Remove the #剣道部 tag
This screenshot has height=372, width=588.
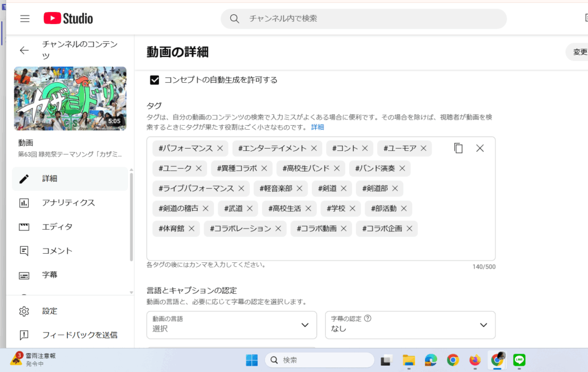click(x=394, y=188)
